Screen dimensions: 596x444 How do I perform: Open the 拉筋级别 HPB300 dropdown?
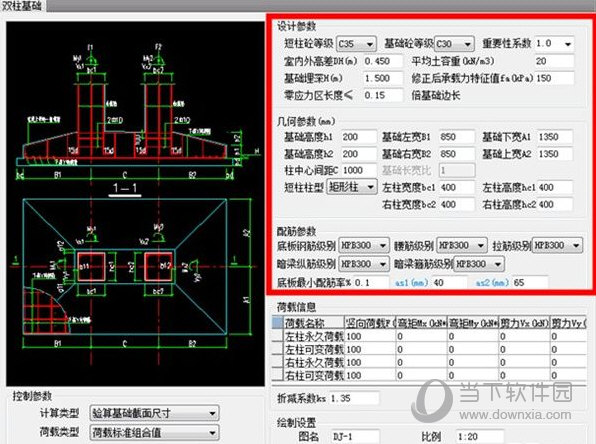click(557, 245)
